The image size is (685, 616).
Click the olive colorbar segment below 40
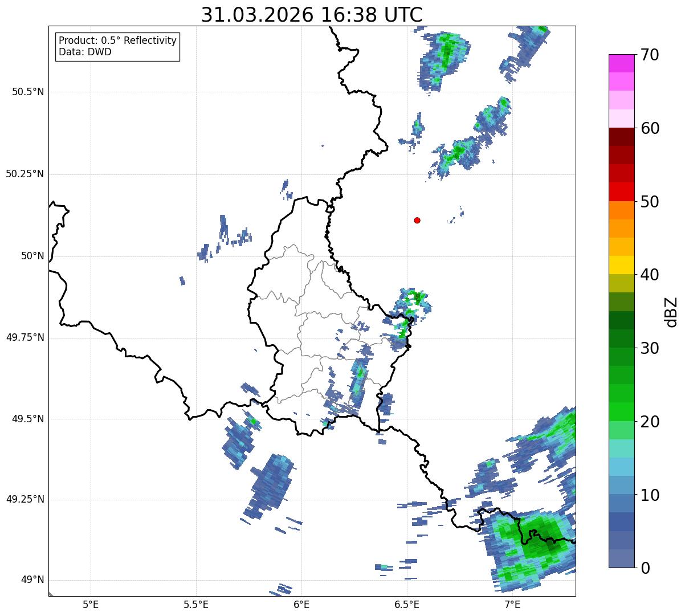coord(621,284)
